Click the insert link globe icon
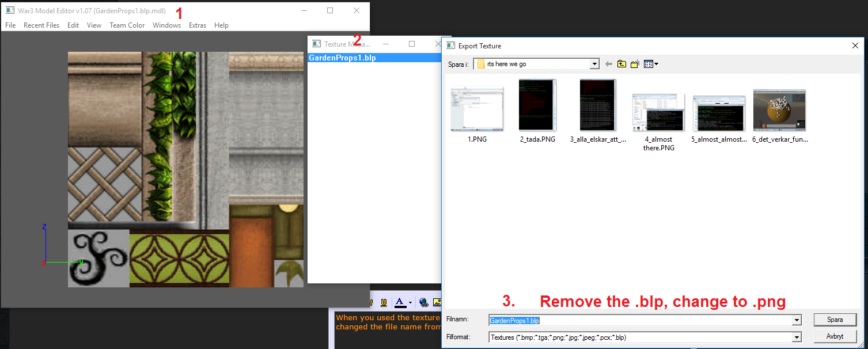This screenshot has width=868, height=349. (x=424, y=302)
